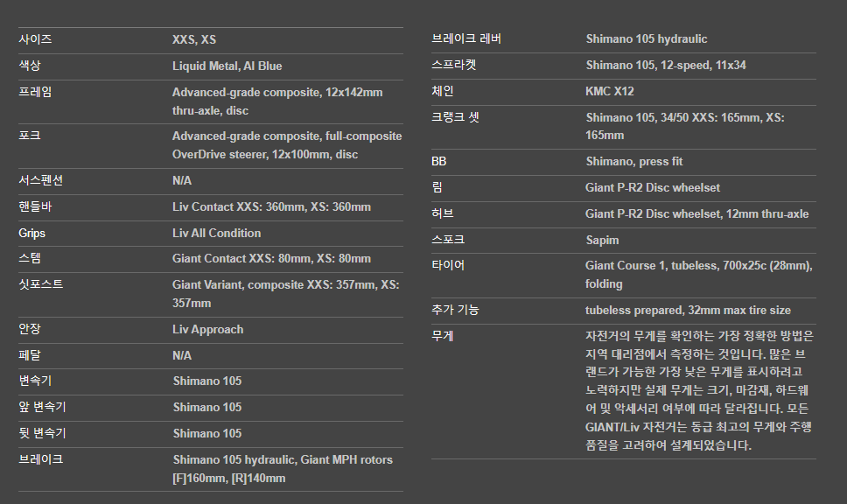Screen dimensions: 847x504
Task: Select 'Giant Course 1, tubeless, 700x25c' tire text
Action: click(675, 266)
